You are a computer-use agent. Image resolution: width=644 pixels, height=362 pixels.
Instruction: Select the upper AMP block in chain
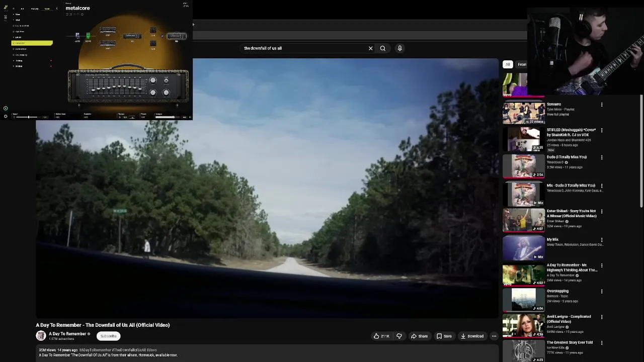point(108,29)
